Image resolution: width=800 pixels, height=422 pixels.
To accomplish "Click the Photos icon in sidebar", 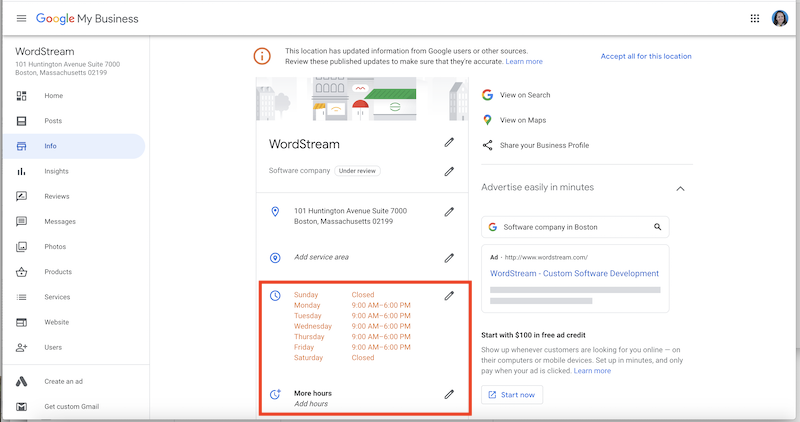I will click(x=21, y=247).
